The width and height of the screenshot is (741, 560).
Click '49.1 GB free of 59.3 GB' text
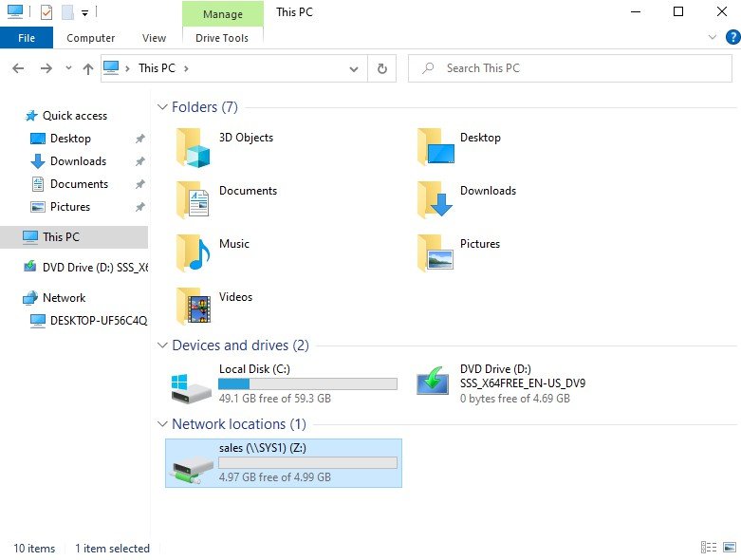click(275, 399)
